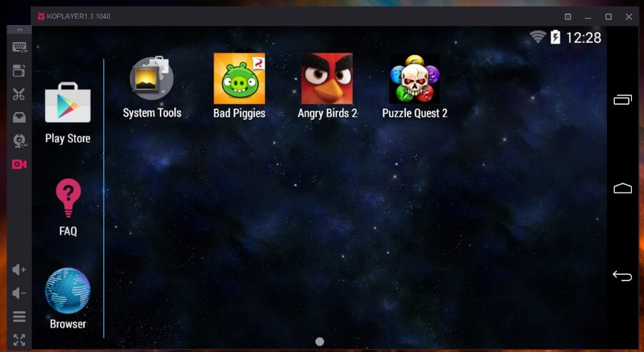This screenshot has width=644, height=352.
Task: Open the inbox tray icon in sidebar
Action: (x=19, y=118)
